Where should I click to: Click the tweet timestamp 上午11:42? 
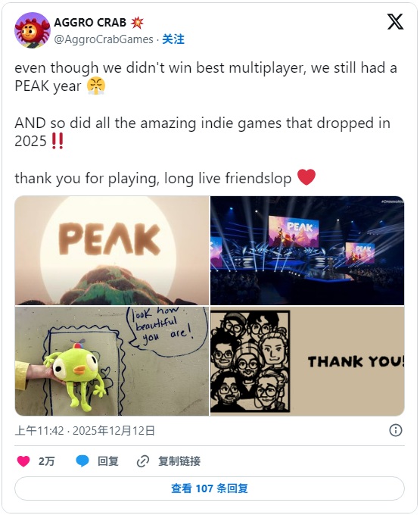click(39, 430)
